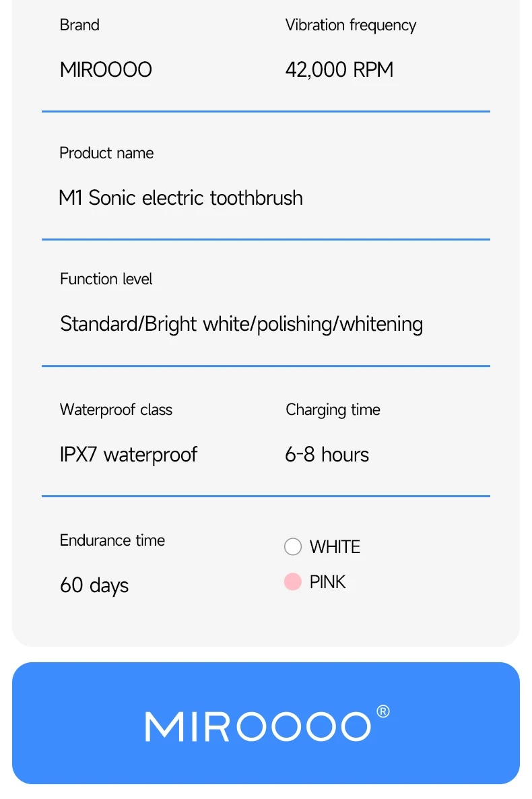Viewport: 532px width, 799px height.
Task: Click the Waterproof class heading
Action: click(116, 410)
